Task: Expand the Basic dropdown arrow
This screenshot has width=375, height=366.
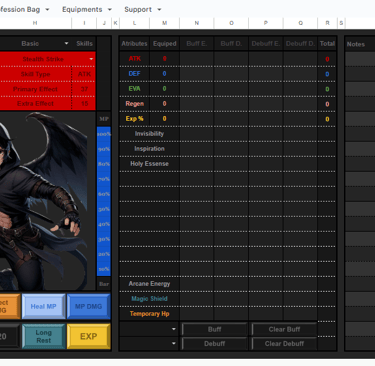Action: [66, 43]
